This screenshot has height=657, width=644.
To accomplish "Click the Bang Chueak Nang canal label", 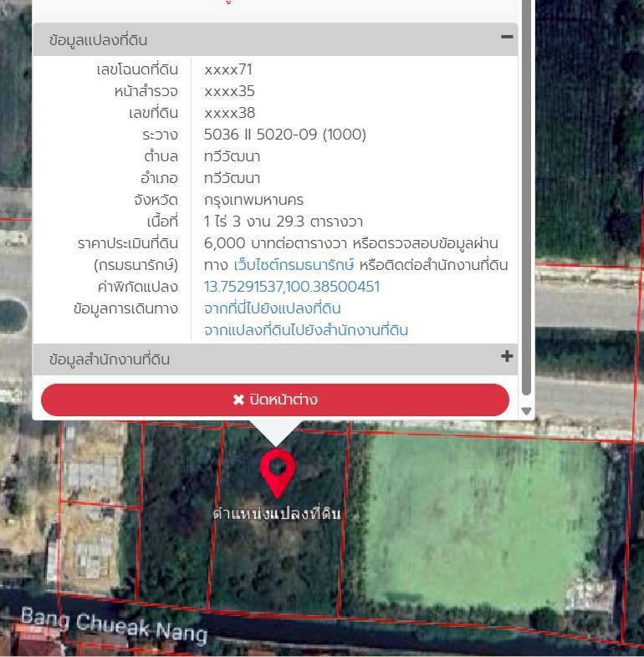I will tap(114, 624).
